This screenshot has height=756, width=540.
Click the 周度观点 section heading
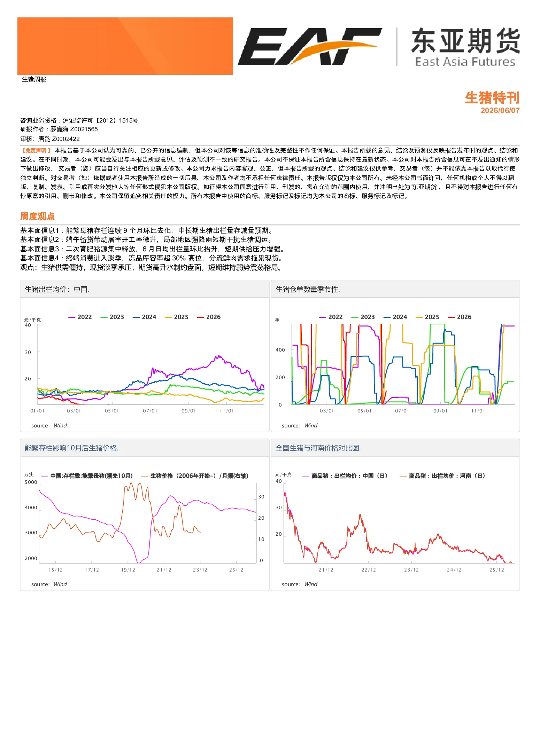[x=37, y=216]
